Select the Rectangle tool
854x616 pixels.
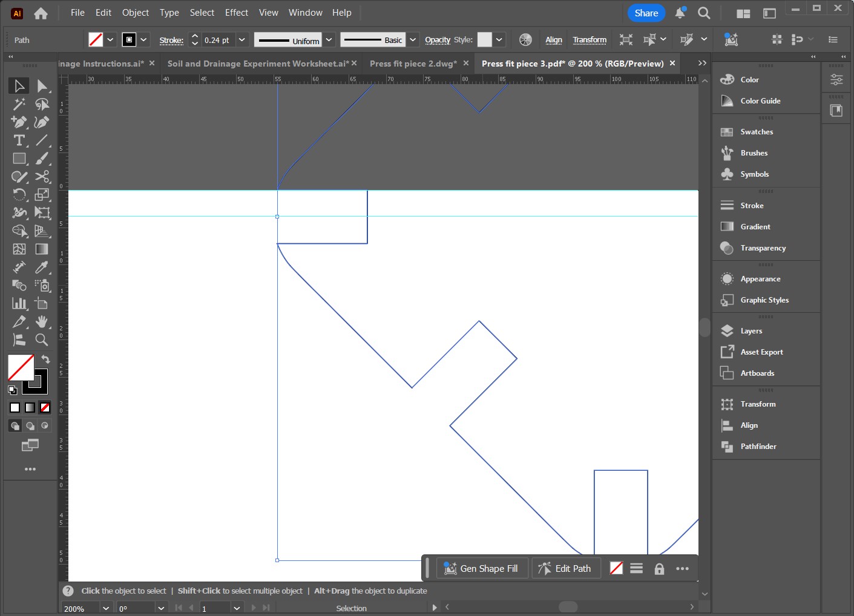19,159
